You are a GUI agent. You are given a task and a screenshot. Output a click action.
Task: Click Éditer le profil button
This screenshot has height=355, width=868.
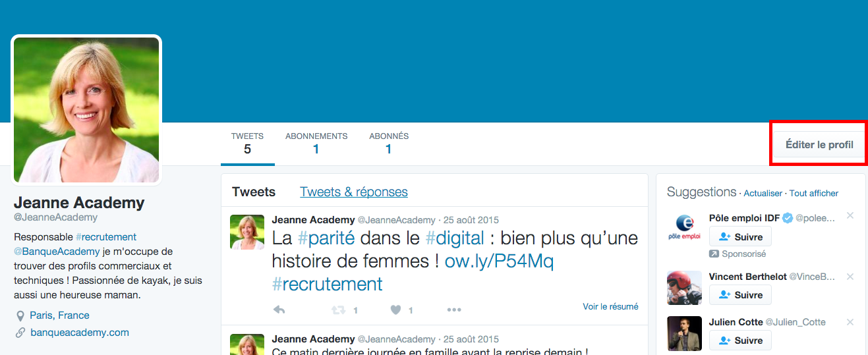[x=819, y=144]
